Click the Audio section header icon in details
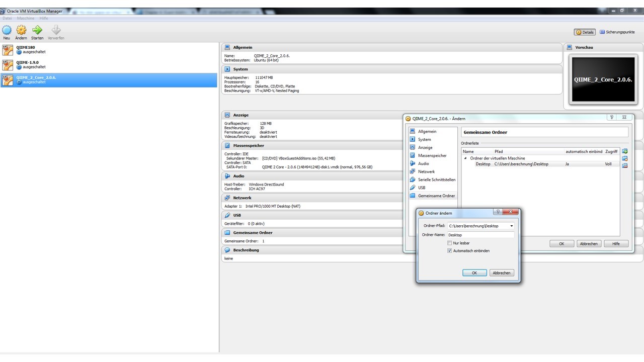This screenshot has height=362, width=644. [227, 176]
